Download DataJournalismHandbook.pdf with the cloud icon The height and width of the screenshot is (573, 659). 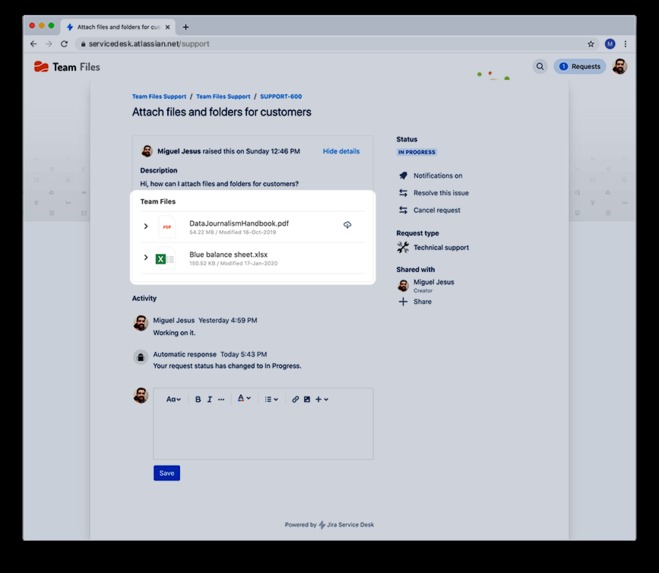coord(347,225)
